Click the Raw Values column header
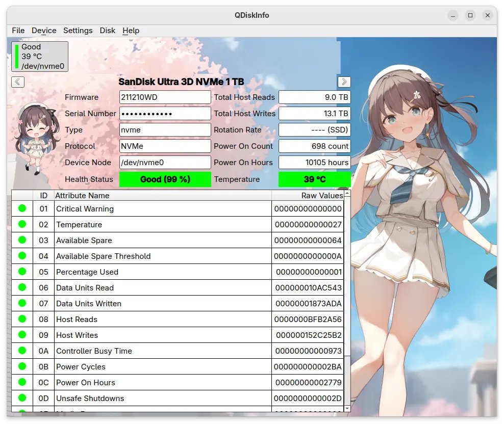This screenshot has width=504, height=425. tap(308, 196)
